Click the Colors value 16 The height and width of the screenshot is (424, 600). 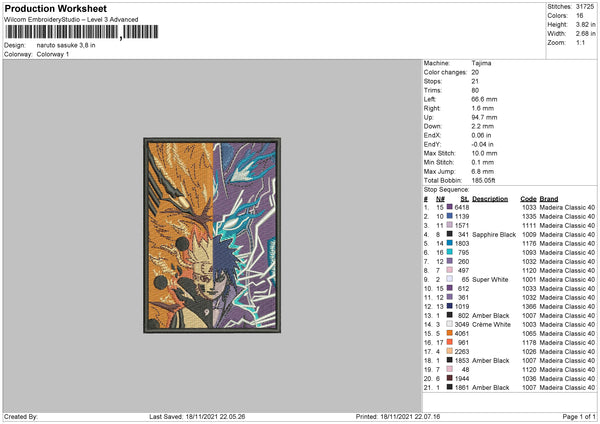click(580, 16)
